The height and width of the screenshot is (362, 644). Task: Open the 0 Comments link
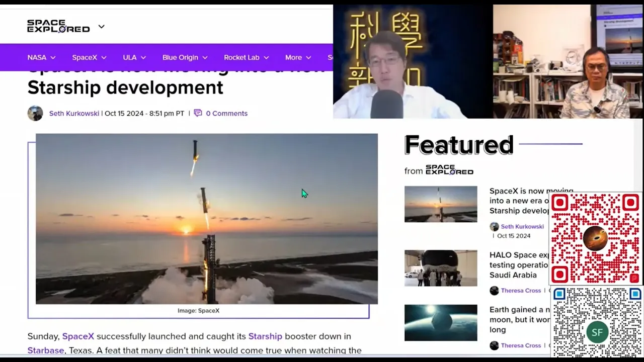point(226,113)
